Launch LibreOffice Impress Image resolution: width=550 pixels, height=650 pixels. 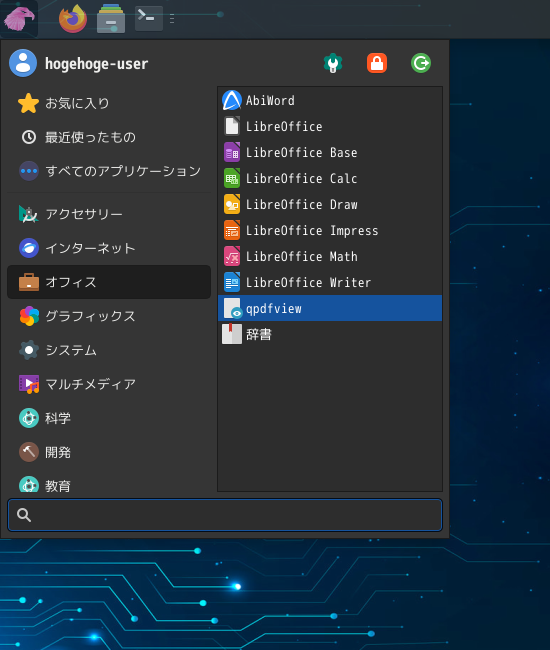click(x=330, y=230)
